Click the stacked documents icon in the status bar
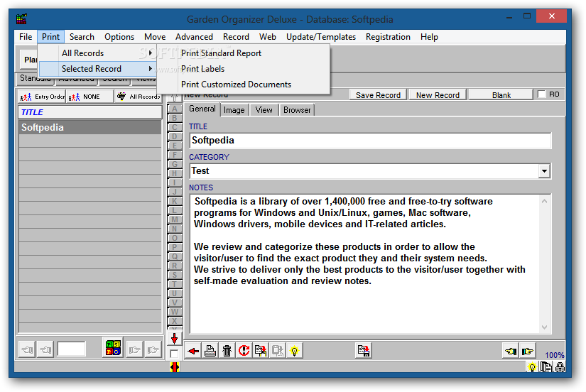This screenshot has width=586, height=392. click(x=546, y=367)
